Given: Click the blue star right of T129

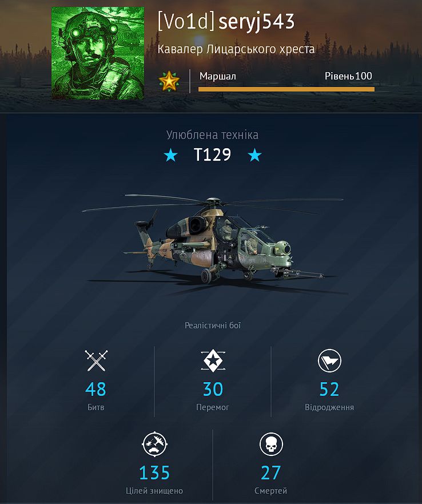Looking at the screenshot, I should (254, 155).
